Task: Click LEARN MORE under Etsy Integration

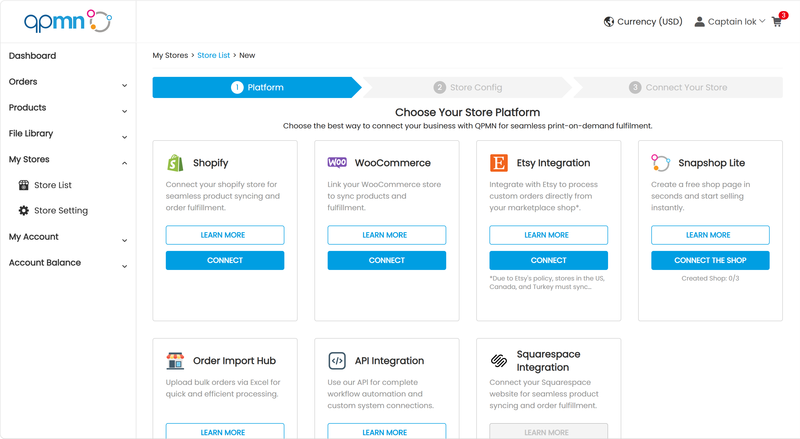Action: (x=548, y=235)
